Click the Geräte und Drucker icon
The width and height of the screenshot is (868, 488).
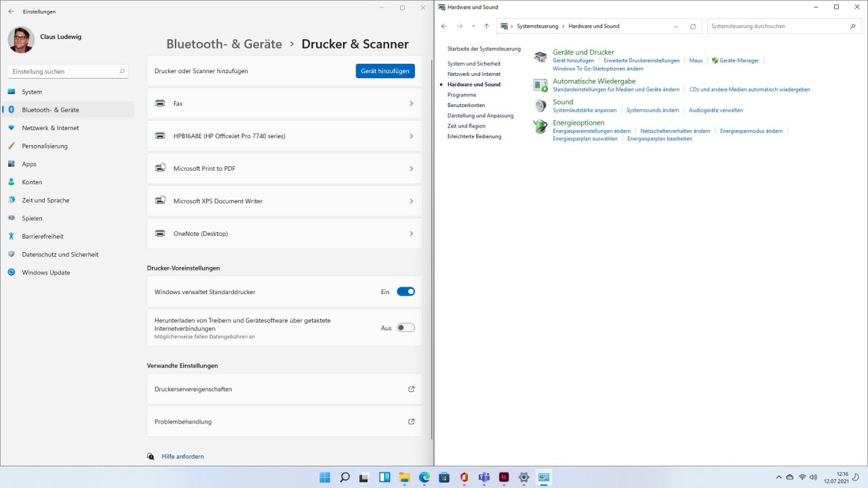tap(540, 57)
